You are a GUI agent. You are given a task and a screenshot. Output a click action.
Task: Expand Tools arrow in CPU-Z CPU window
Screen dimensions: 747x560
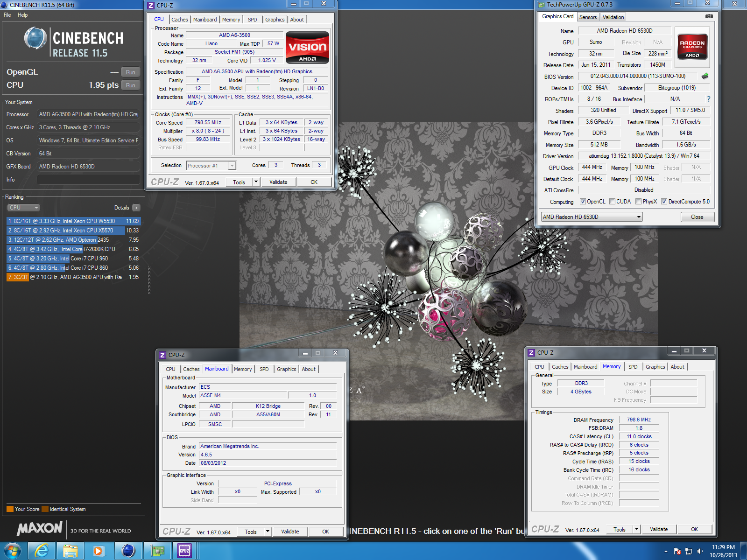(x=256, y=182)
